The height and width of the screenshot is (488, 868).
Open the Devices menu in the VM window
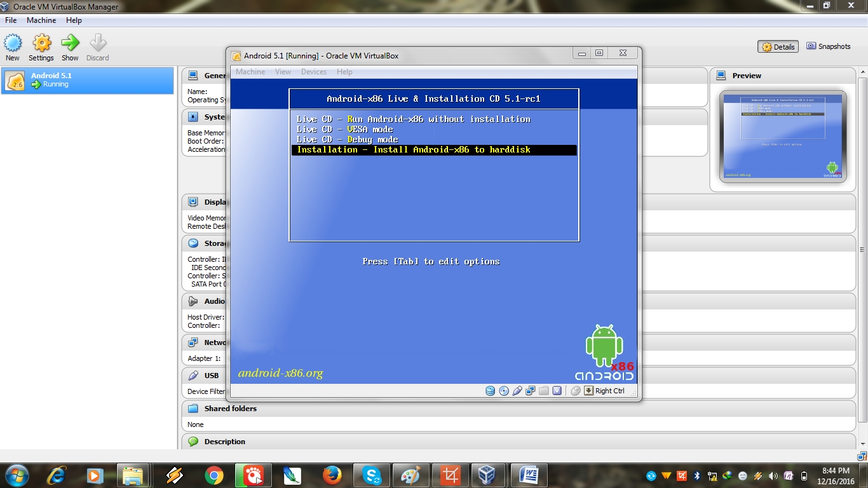click(x=314, y=72)
